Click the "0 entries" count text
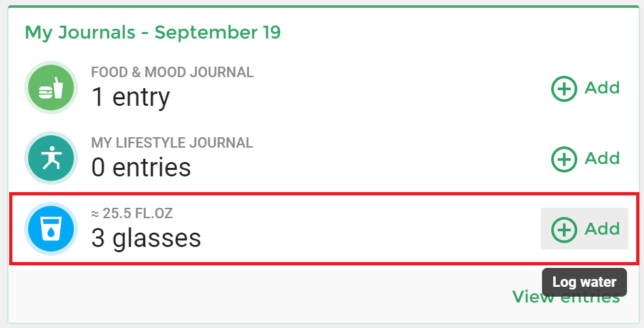 point(141,167)
